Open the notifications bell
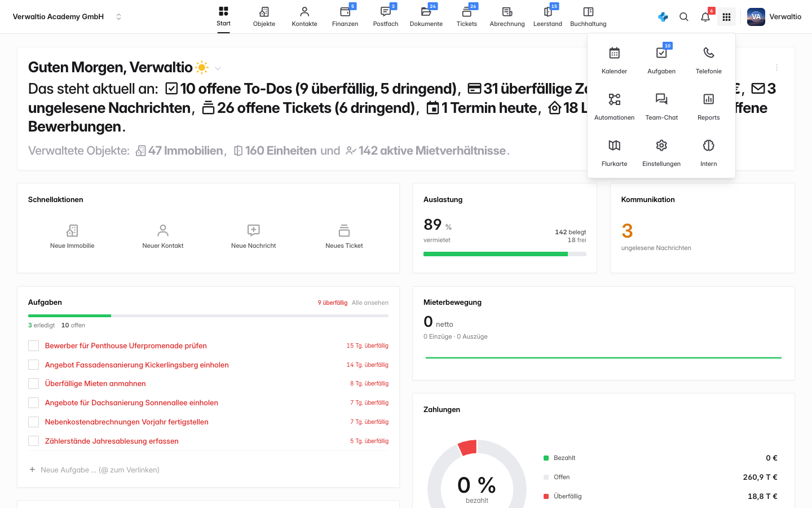 (705, 17)
